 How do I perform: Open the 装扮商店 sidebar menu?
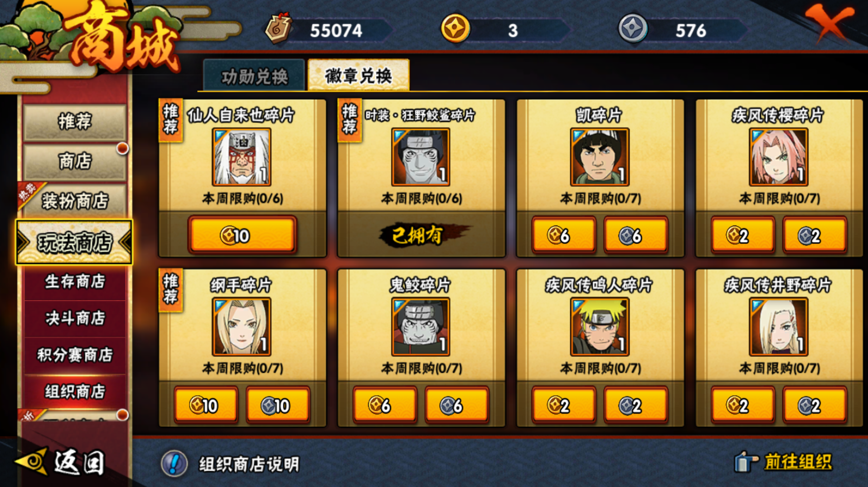[x=74, y=200]
